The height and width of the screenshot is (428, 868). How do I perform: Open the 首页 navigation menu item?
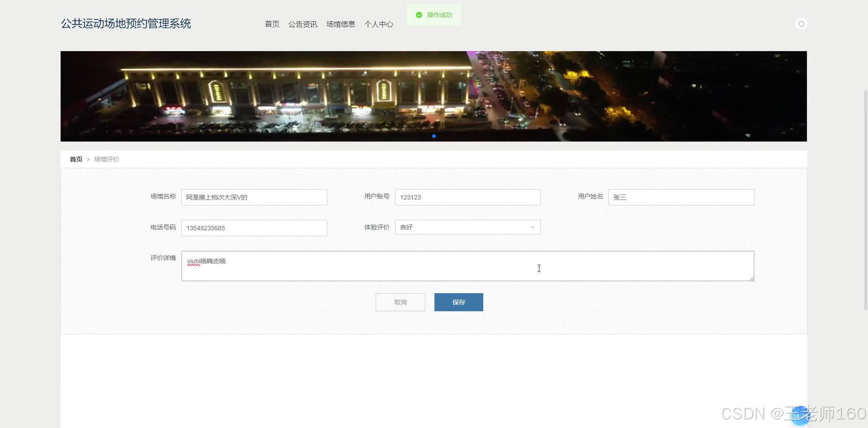(x=272, y=24)
